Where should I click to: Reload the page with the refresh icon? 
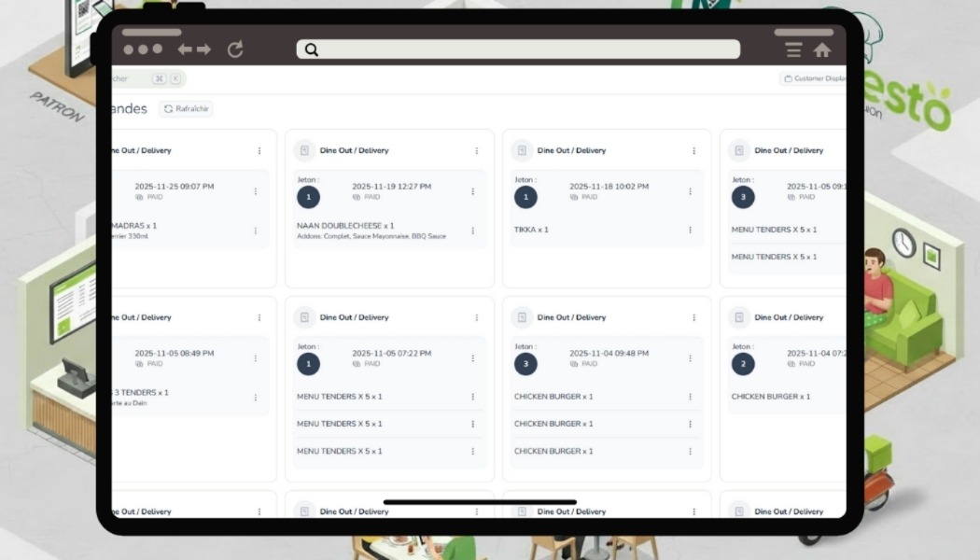point(235,49)
